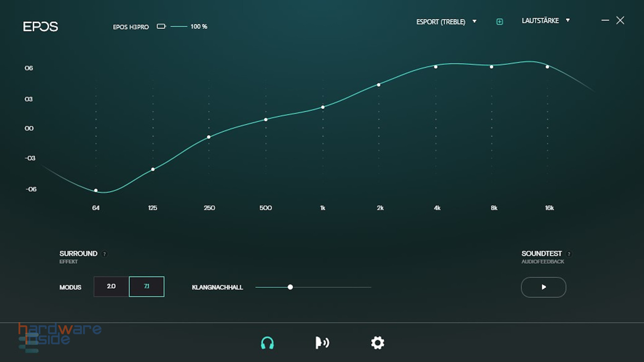This screenshot has width=644, height=362.
Task: Minimize the EPOS window
Action: click(x=605, y=20)
